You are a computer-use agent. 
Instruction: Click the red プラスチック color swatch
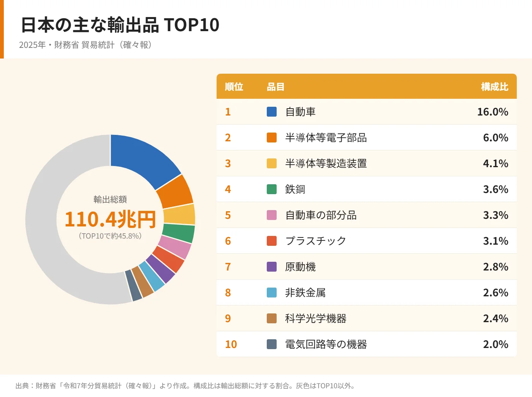pos(272,241)
